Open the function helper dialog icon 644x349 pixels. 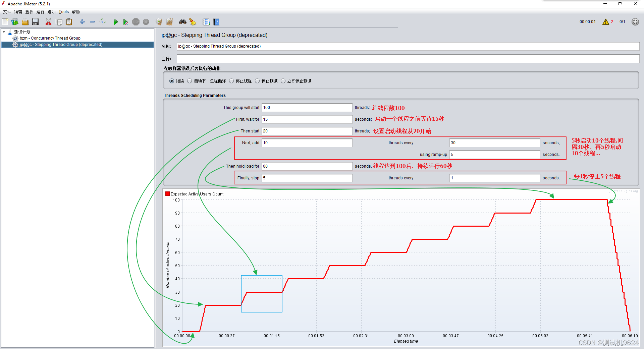pos(206,22)
